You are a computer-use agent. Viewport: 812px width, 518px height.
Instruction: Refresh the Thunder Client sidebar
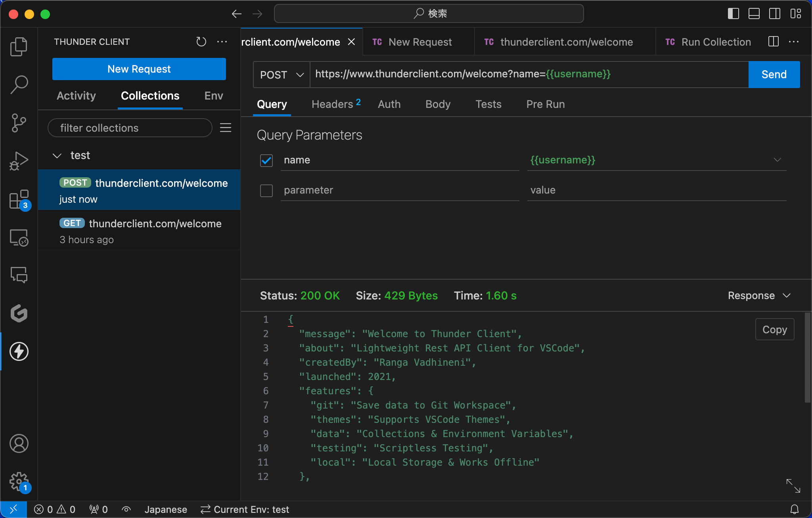point(201,42)
